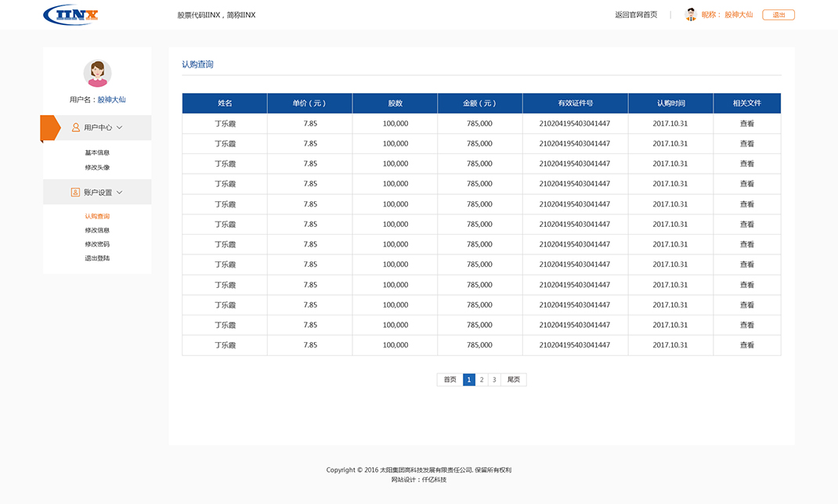The image size is (838, 504).
Task: Collapse the 账户设置 section chevron
Action: click(x=119, y=192)
